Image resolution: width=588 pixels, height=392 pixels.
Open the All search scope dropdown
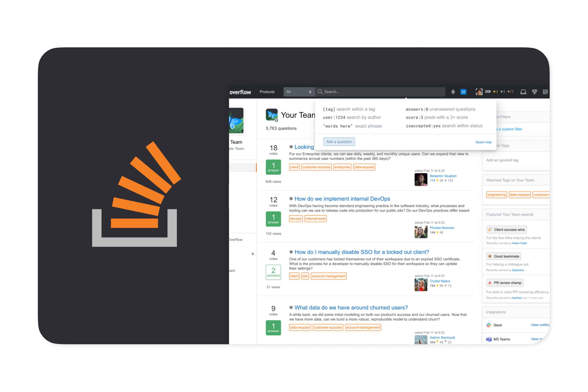coord(299,92)
